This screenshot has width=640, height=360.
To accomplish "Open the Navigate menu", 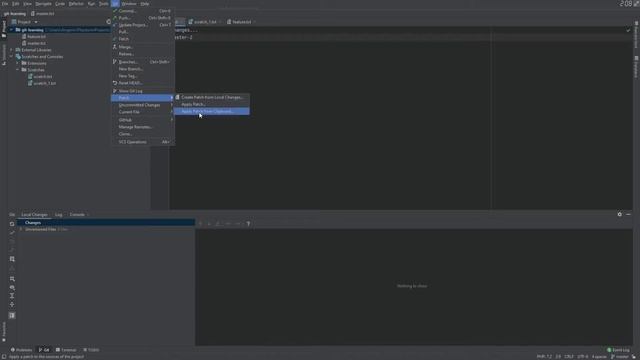I will point(43,4).
